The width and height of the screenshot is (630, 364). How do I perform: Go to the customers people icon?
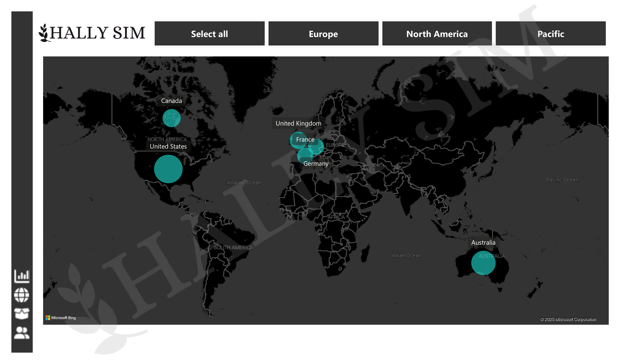pos(22,333)
